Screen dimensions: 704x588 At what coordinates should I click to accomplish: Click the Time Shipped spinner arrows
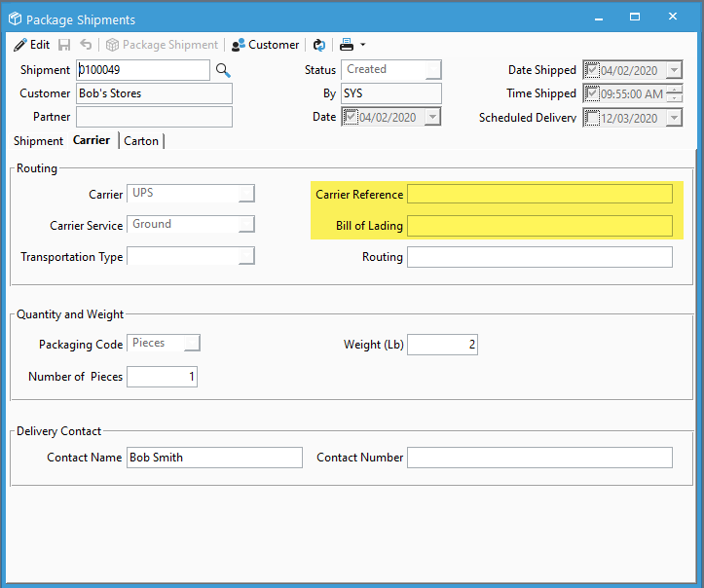tap(674, 93)
